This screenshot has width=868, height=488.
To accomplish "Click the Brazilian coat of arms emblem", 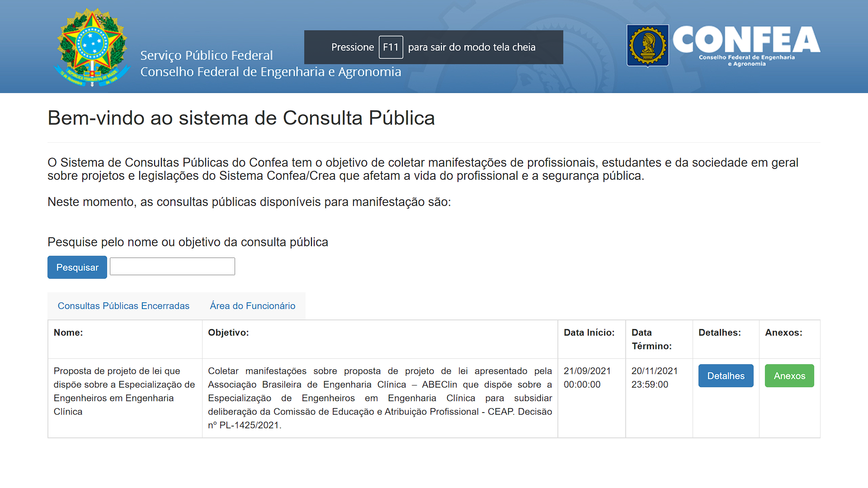I will pos(92,47).
